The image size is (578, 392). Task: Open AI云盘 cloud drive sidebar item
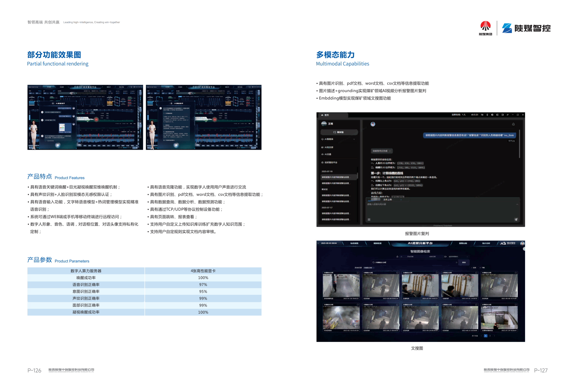pyautogui.click(x=328, y=154)
